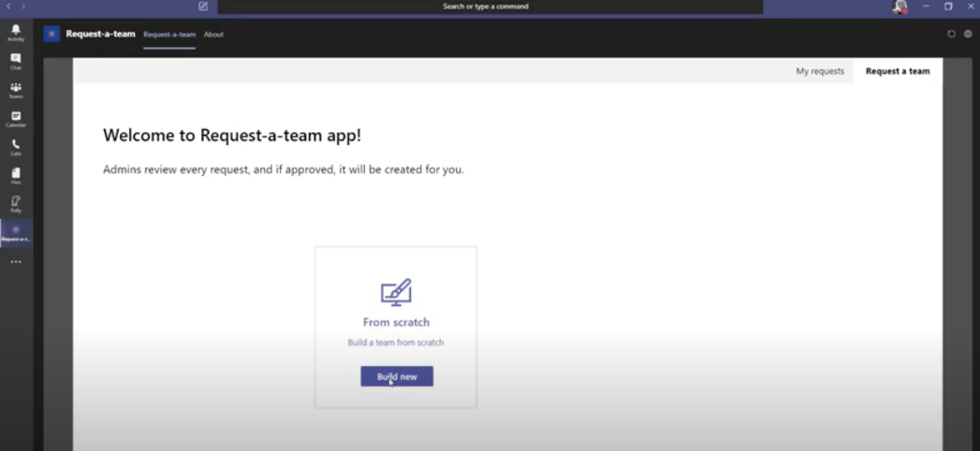Open the Calendar from sidebar
Screen dimensions: 980x451
[x=16, y=118]
